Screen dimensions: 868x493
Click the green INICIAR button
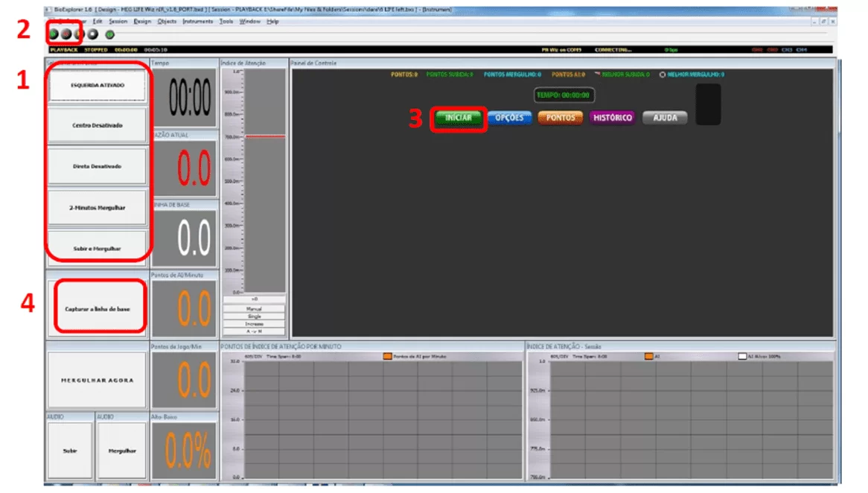coord(459,118)
